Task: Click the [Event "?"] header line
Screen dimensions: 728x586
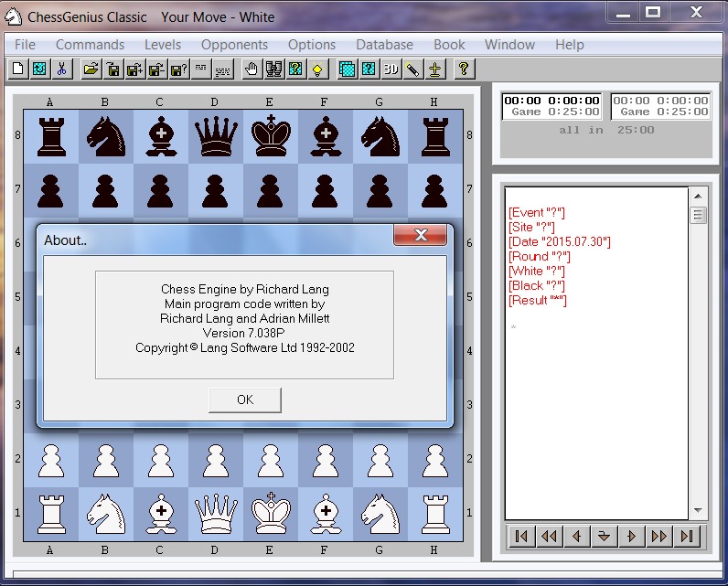Action: click(x=537, y=212)
